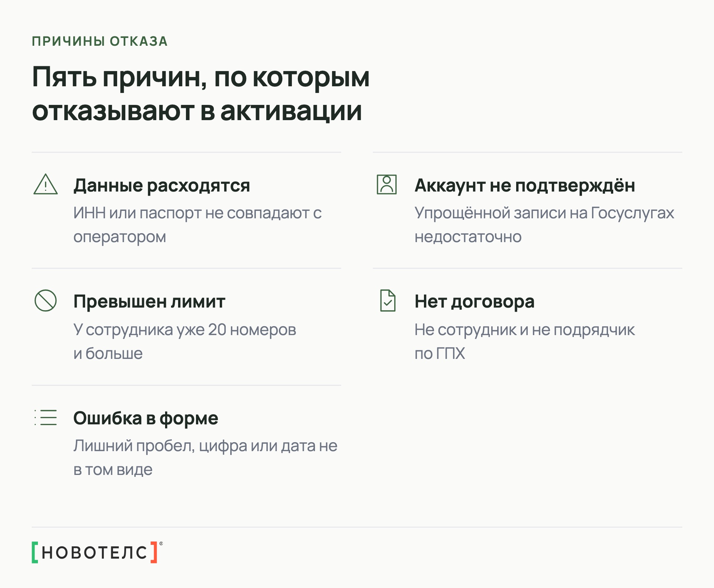
Task: Select the heading Аккаунт не подтверждён
Action: [x=525, y=185]
